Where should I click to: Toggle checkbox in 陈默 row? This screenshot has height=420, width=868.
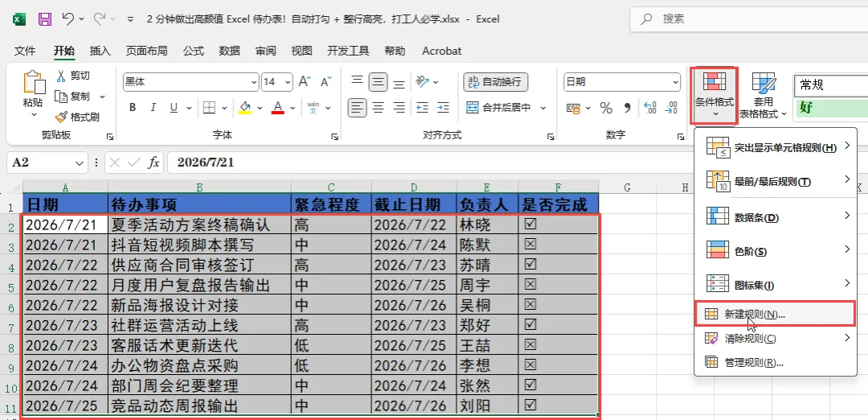coord(530,244)
